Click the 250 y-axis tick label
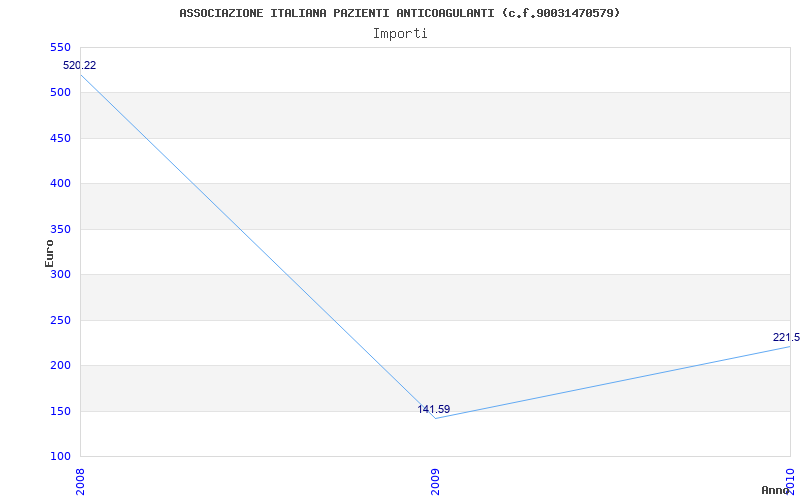Viewport: 800px width, 500px height. click(x=60, y=320)
